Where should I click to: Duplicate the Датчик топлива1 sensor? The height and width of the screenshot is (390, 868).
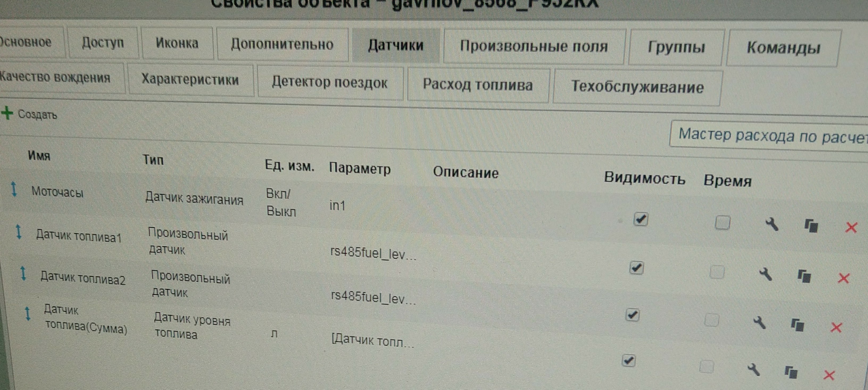804,276
